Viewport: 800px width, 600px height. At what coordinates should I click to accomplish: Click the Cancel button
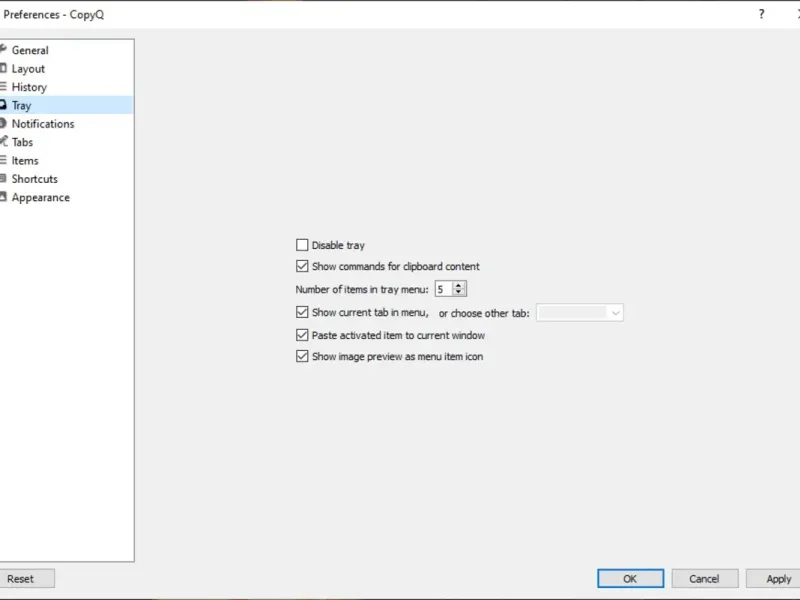(704, 579)
